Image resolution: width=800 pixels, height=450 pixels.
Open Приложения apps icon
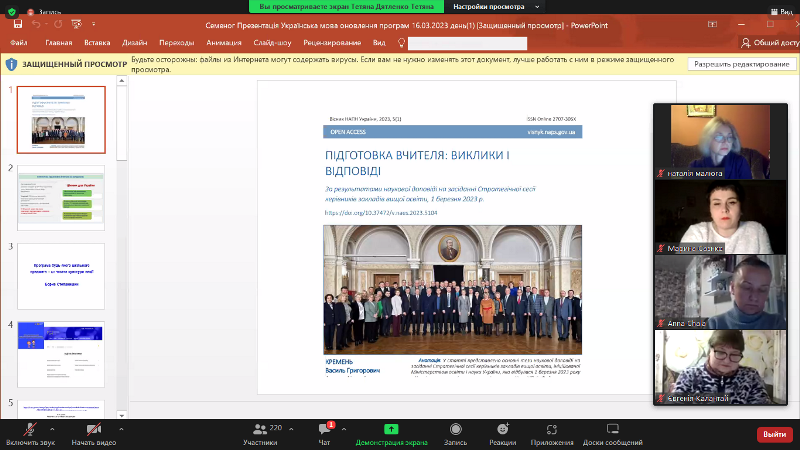click(552, 428)
